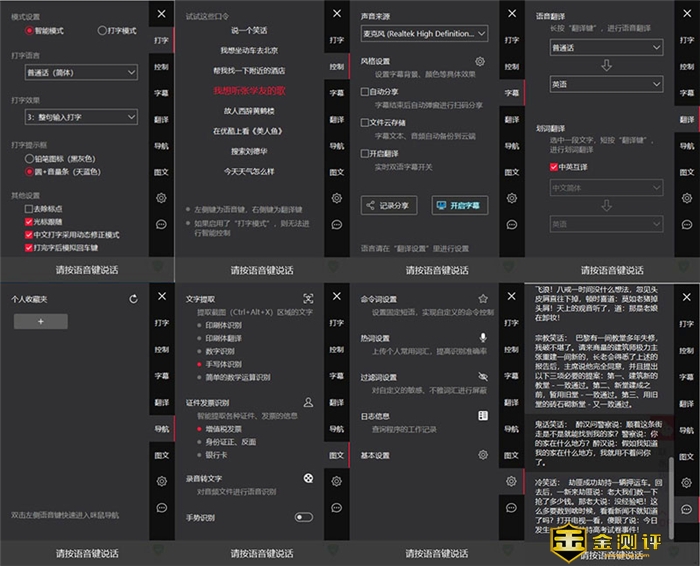Click the screenshot capture icon beside 文字提取
Viewport: 700px width, 566px height.
click(308, 298)
